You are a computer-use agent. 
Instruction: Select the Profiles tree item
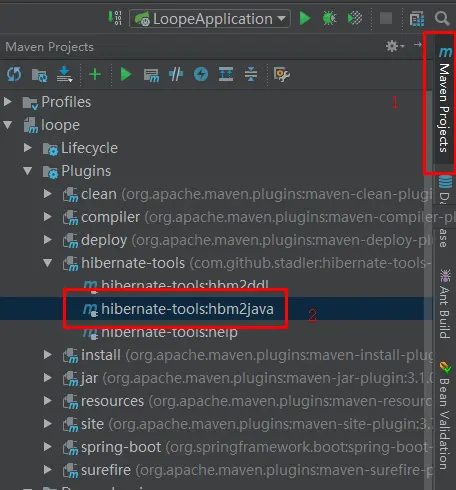click(66, 102)
